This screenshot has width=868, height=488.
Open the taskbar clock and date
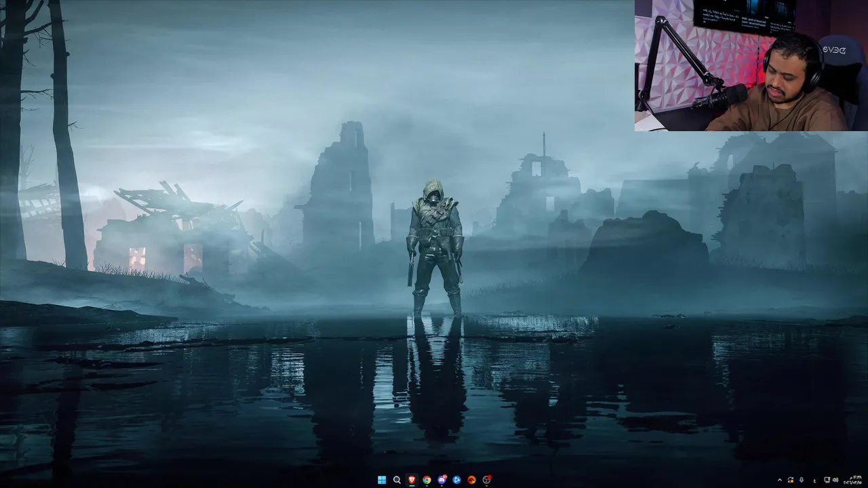853,480
